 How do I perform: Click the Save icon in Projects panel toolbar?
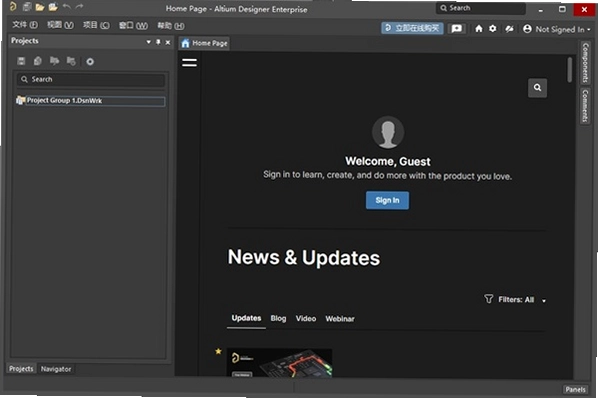(21, 61)
